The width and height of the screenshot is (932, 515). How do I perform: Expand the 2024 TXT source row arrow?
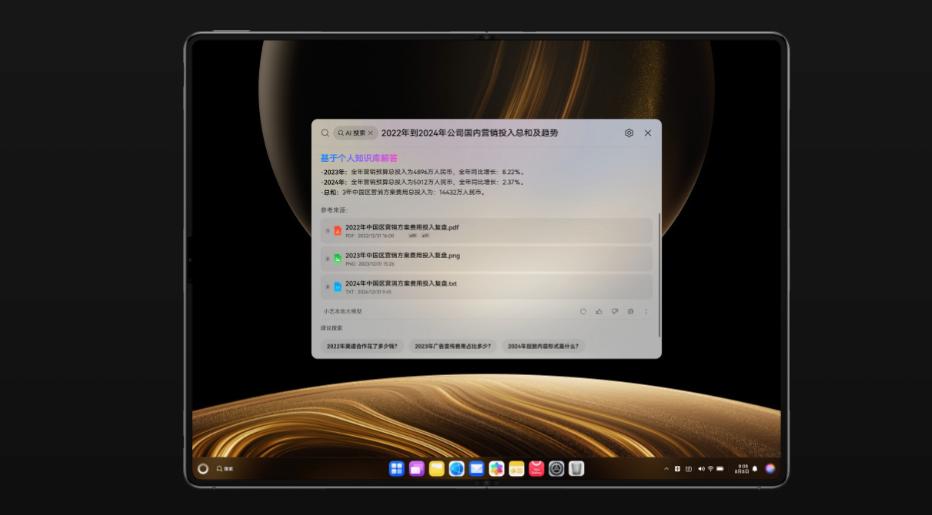click(328, 287)
